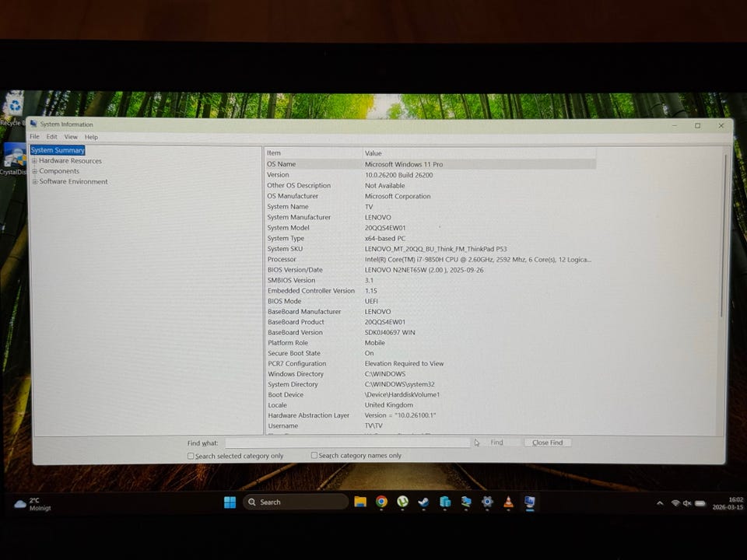Open the Help menu
The width and height of the screenshot is (747, 560).
click(92, 137)
